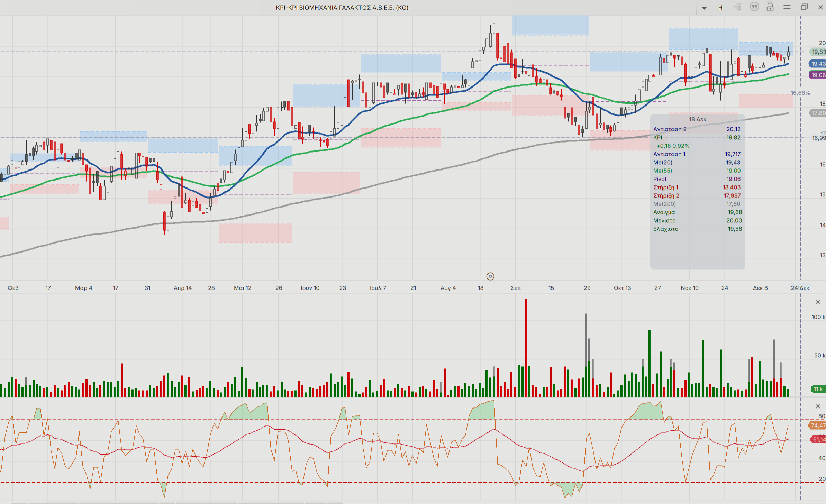Open the volume profile lines icon

[737, 7]
